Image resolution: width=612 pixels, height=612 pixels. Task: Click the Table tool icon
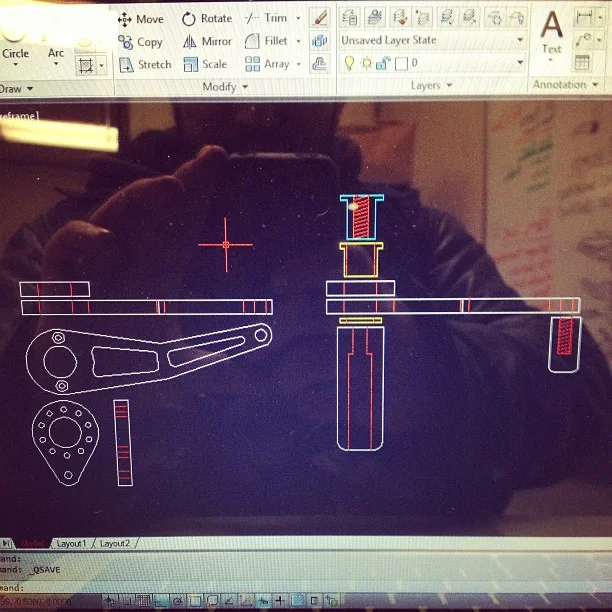[x=582, y=62]
